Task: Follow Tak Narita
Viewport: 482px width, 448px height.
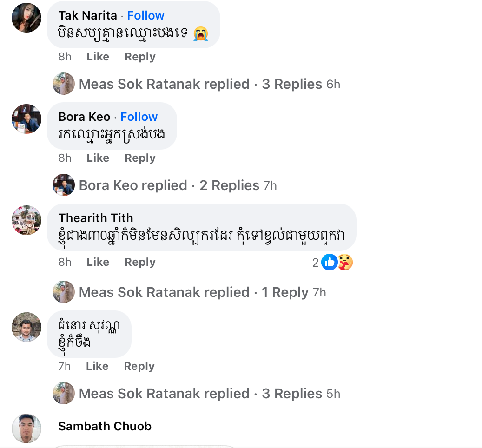Action: pyautogui.click(x=145, y=15)
